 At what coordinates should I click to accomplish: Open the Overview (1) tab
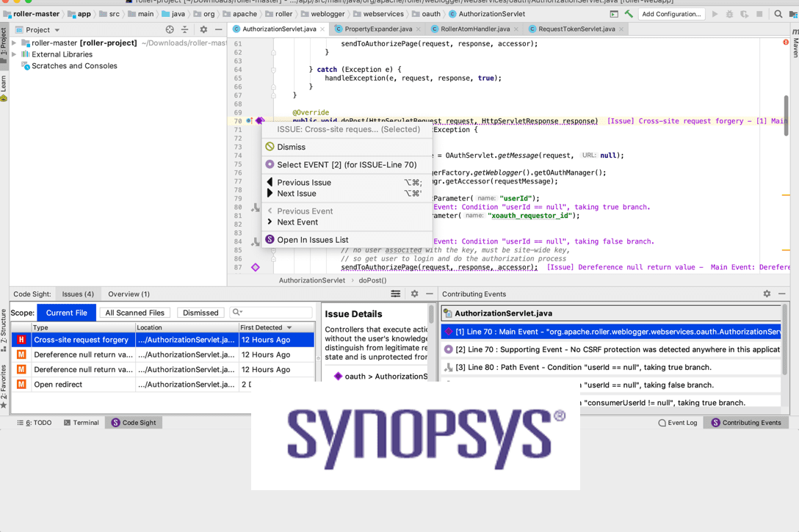click(129, 294)
